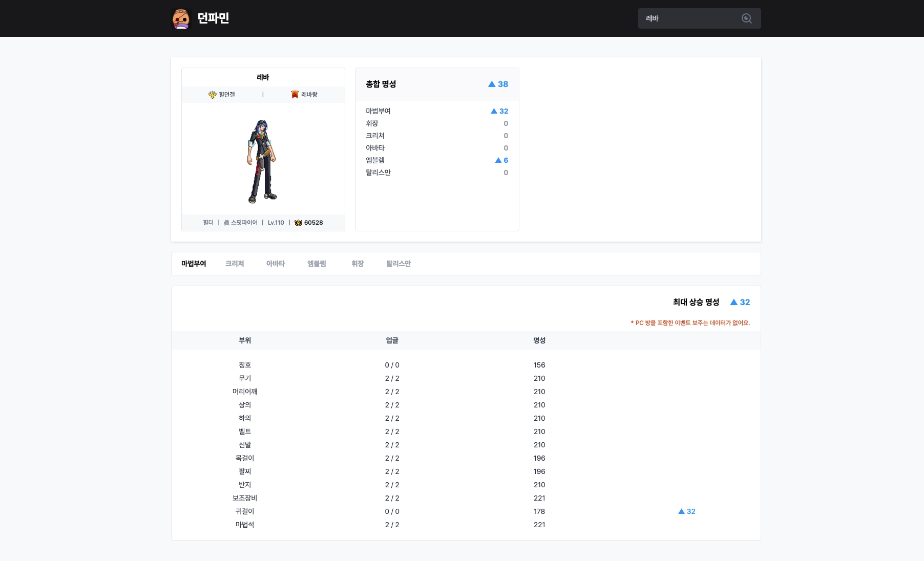924x561 pixels.
Task: Go to the 휘장 tab
Action: click(358, 264)
